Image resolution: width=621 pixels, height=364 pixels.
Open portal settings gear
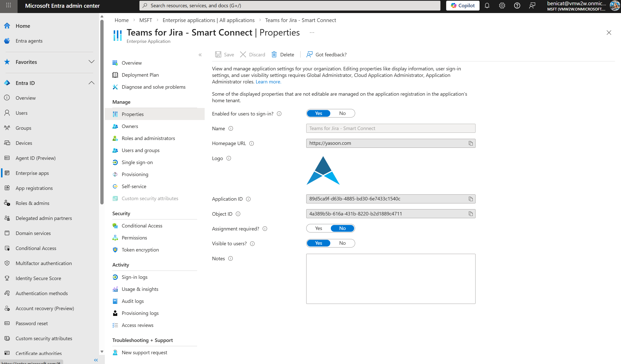[x=502, y=6]
